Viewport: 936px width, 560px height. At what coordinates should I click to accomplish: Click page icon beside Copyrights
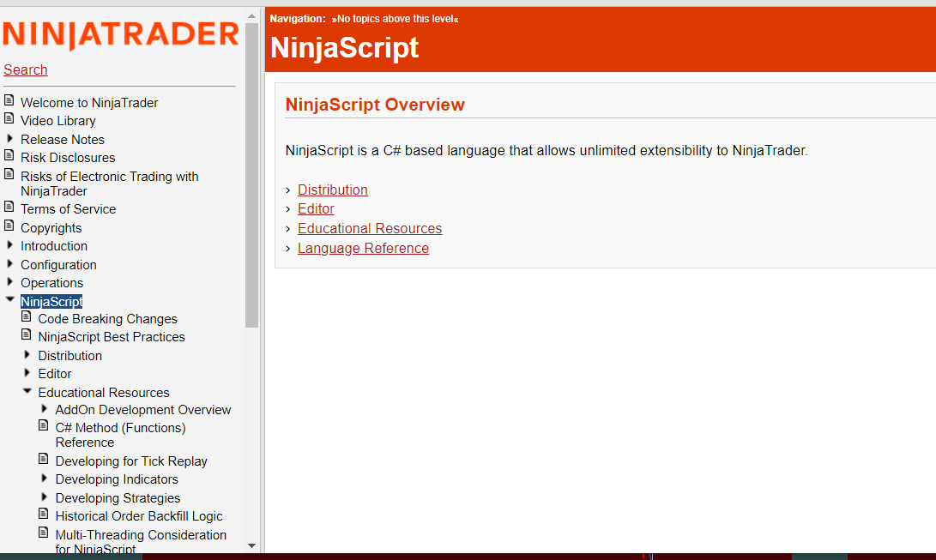[9, 226]
